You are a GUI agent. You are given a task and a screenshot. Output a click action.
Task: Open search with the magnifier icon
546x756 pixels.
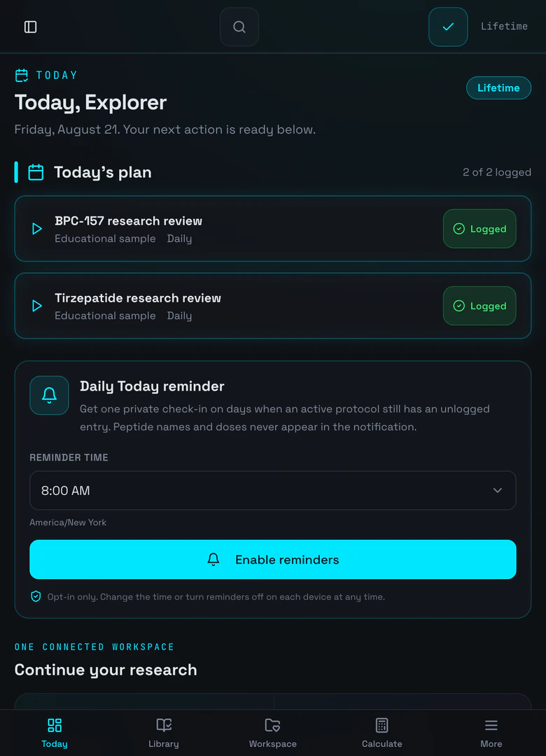[x=239, y=27]
